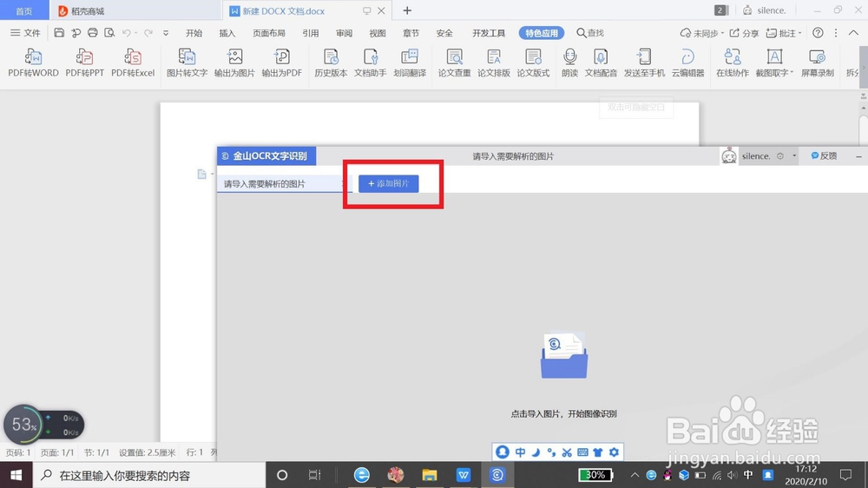Open Task View on taskbar

click(x=314, y=475)
